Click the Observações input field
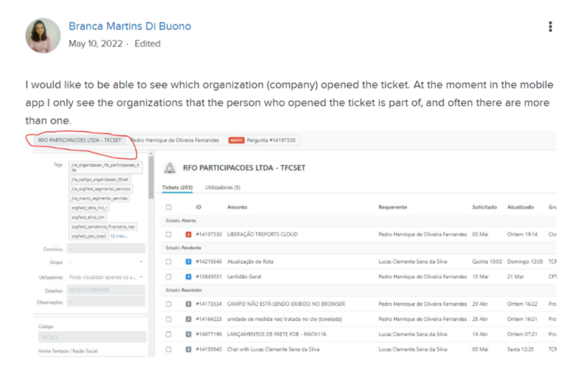 click(x=106, y=301)
